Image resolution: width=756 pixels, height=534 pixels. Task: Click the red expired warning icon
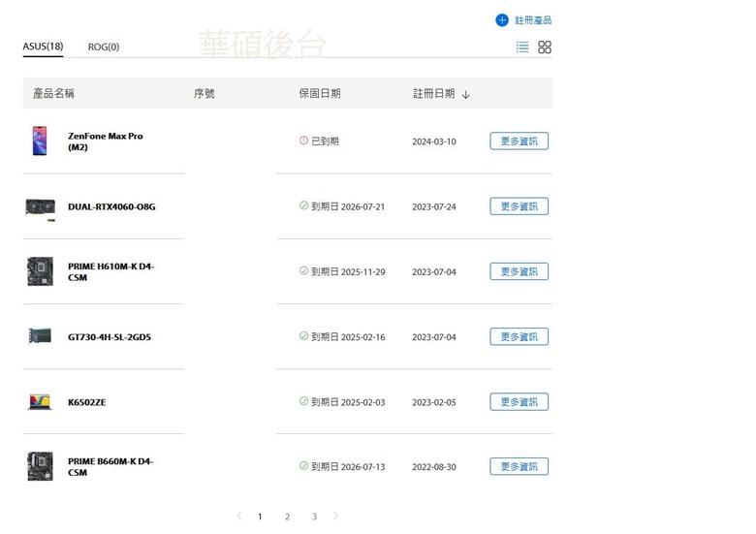click(303, 141)
